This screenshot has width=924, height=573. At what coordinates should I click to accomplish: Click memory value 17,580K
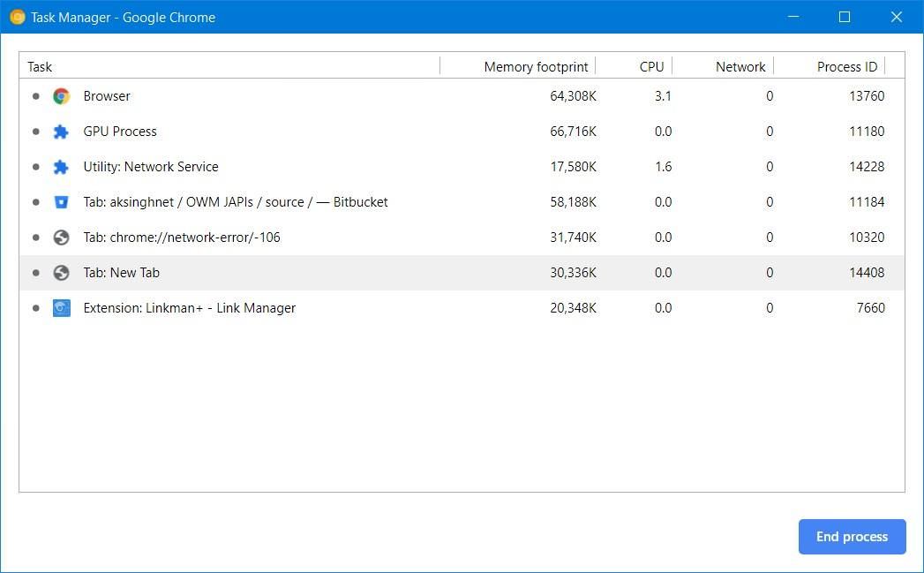point(573,167)
